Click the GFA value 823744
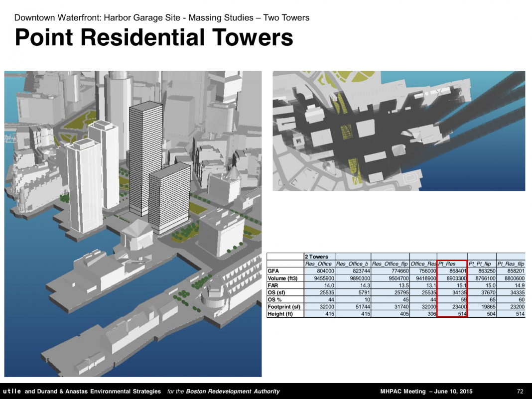Screen dimensions: 532x399 [361, 271]
